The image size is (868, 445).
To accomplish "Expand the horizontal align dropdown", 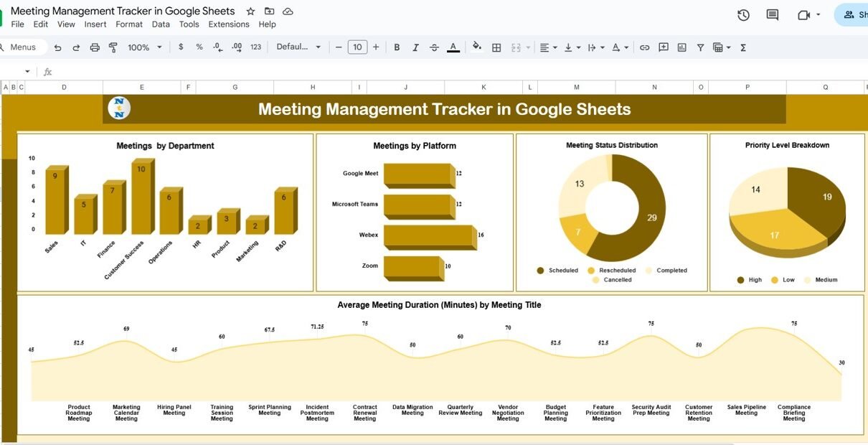I will [547, 47].
